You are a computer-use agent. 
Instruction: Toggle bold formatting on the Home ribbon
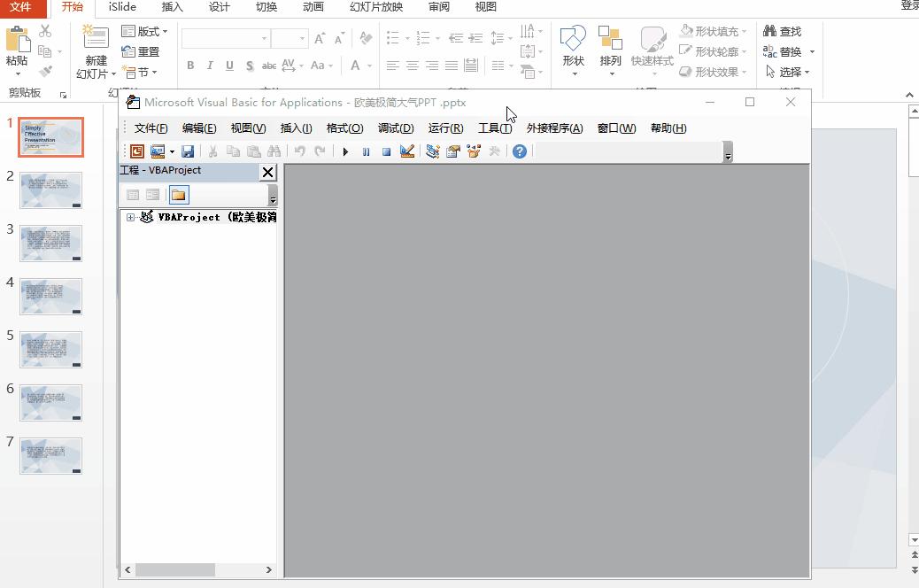click(189, 66)
